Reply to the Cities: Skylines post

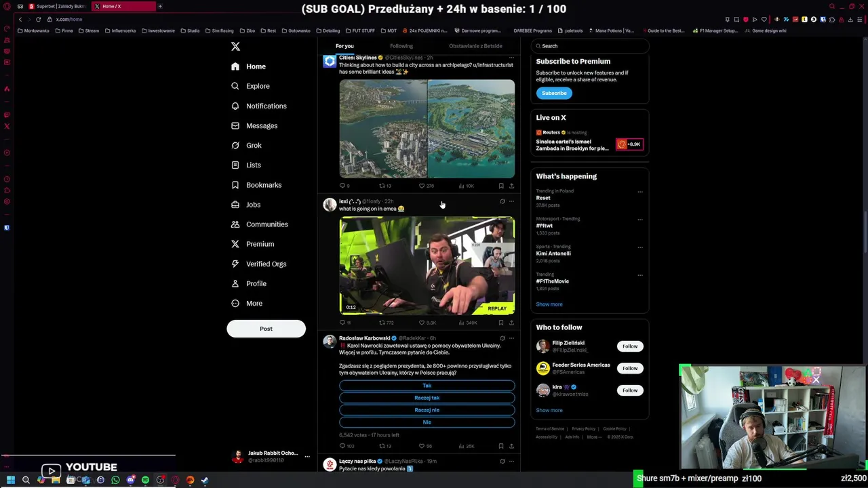coord(344,186)
